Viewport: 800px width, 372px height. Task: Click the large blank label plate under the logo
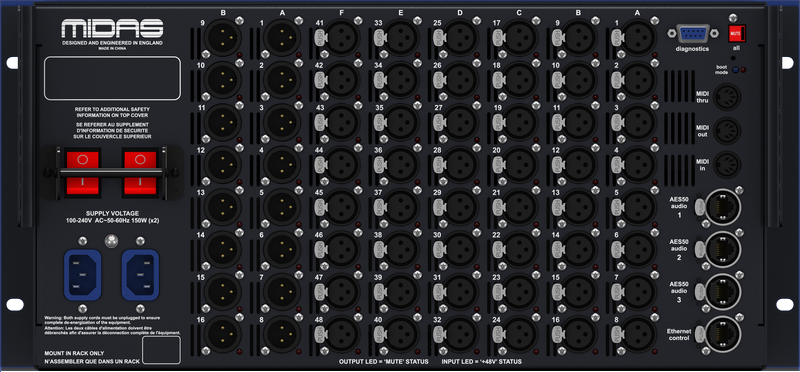112,78
